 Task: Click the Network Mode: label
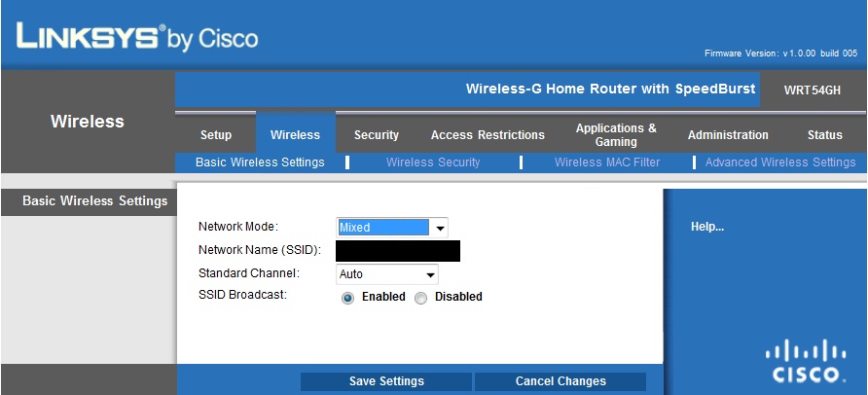[x=238, y=227]
